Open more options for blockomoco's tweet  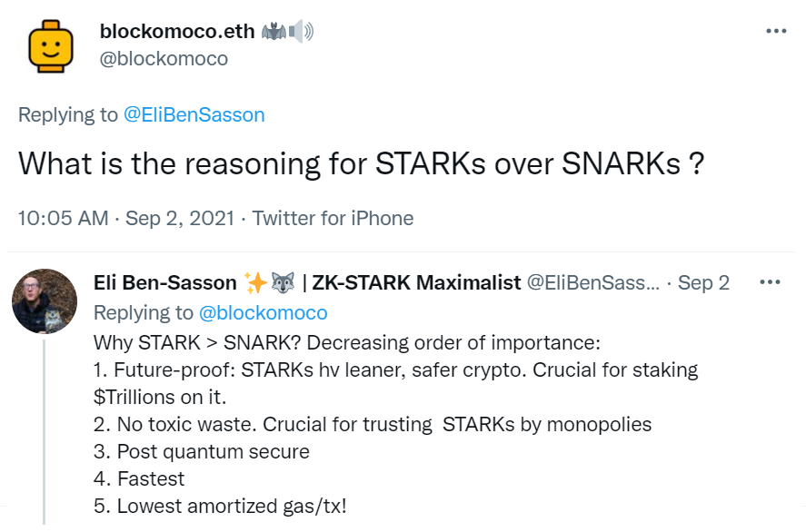tap(775, 30)
